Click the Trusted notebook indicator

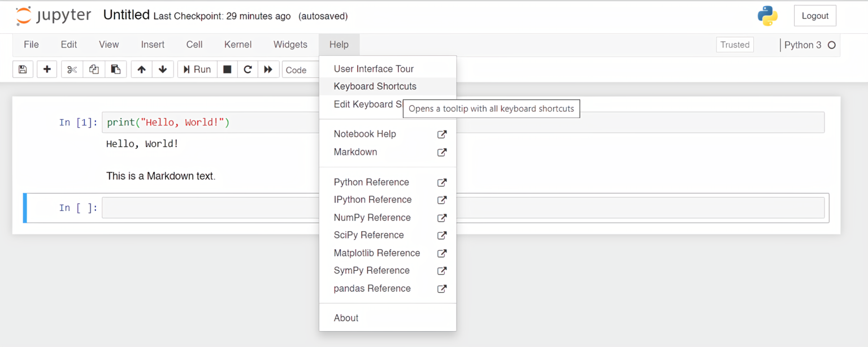pyautogui.click(x=735, y=45)
